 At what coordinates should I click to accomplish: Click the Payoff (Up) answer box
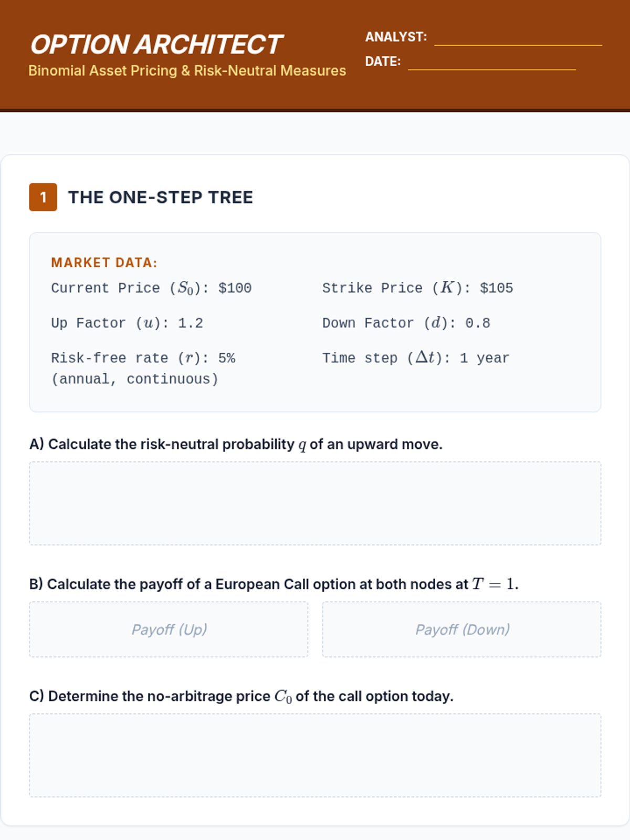pyautogui.click(x=169, y=629)
